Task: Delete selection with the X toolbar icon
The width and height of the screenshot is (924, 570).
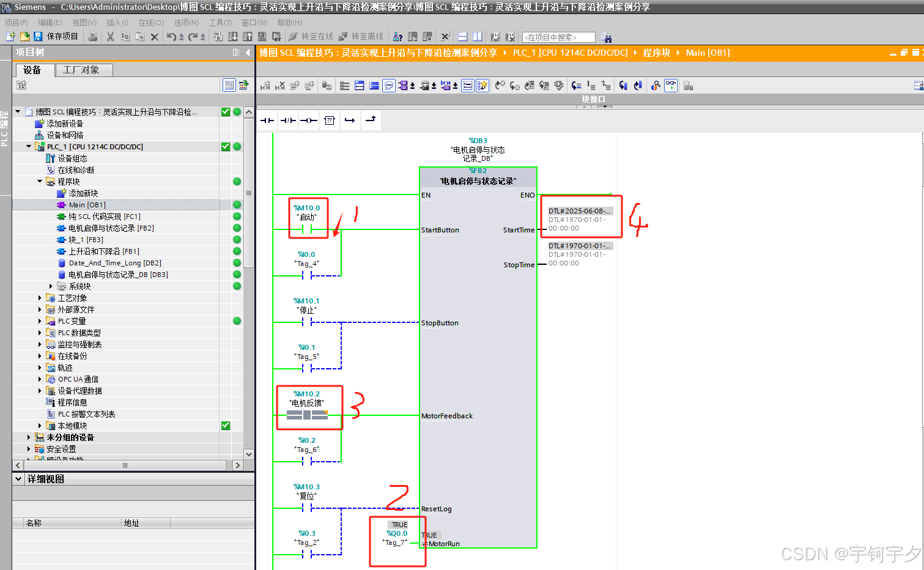Action: pyautogui.click(x=155, y=37)
